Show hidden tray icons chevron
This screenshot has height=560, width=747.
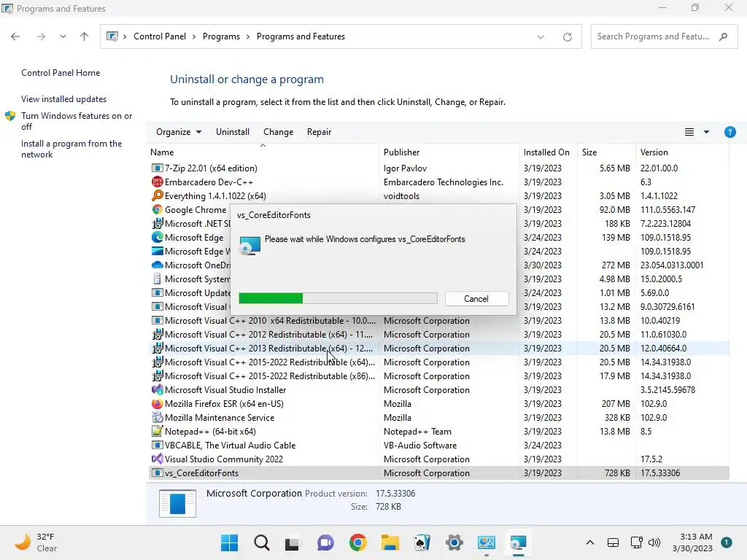pos(589,542)
